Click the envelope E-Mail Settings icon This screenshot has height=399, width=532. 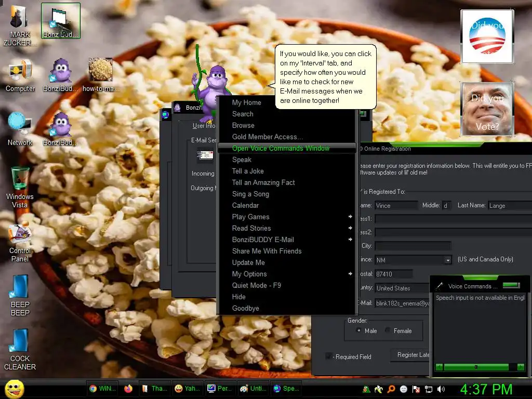coord(205,155)
